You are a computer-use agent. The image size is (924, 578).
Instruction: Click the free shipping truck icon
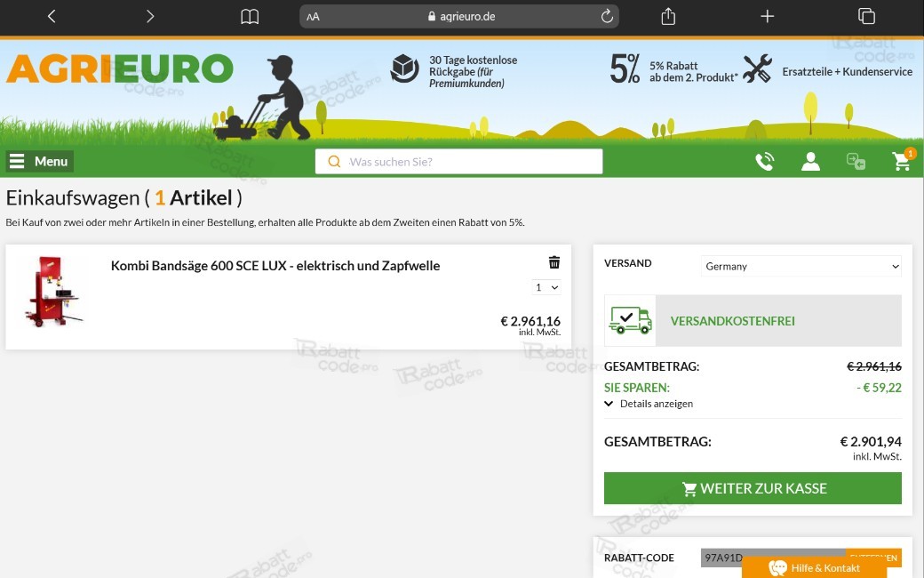tap(630, 320)
